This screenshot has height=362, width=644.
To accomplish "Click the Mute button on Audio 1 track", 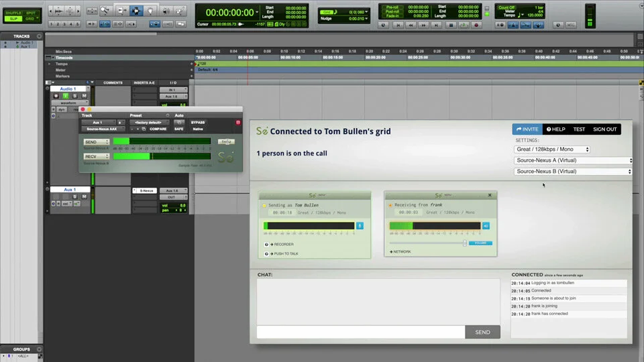I will point(85,96).
